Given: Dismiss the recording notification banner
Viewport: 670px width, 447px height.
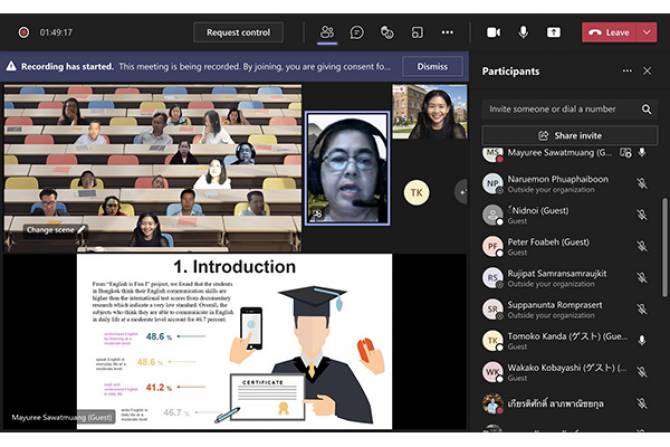Looking at the screenshot, I should pos(432,67).
